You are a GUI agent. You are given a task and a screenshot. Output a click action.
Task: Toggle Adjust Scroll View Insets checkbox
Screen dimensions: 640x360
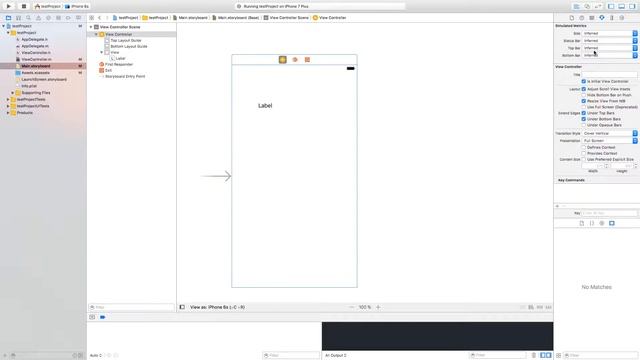[x=584, y=89]
